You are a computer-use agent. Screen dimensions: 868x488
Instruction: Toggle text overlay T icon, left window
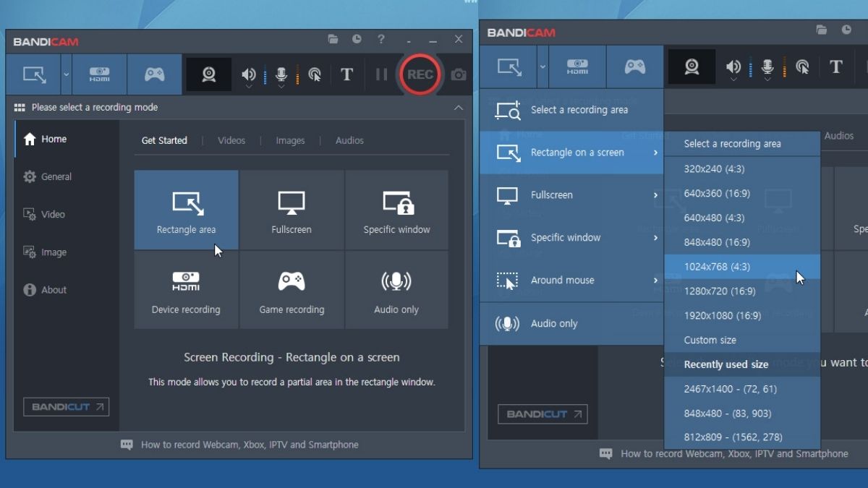click(347, 74)
